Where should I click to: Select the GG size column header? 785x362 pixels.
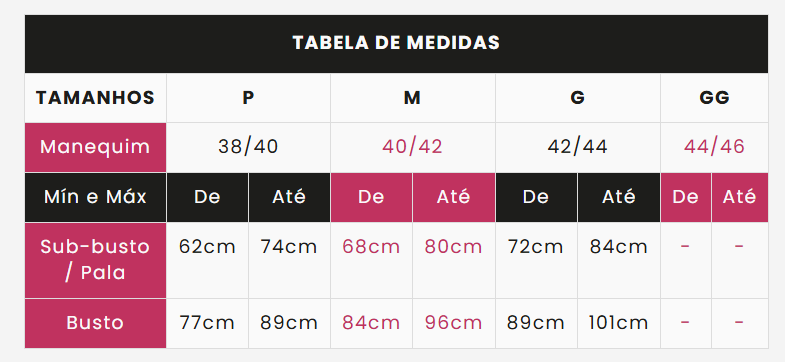click(x=714, y=98)
